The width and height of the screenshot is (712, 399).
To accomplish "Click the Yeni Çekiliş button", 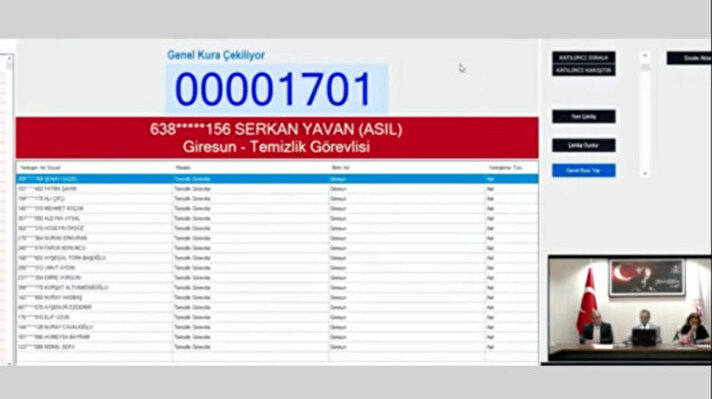I will pyautogui.click(x=583, y=117).
